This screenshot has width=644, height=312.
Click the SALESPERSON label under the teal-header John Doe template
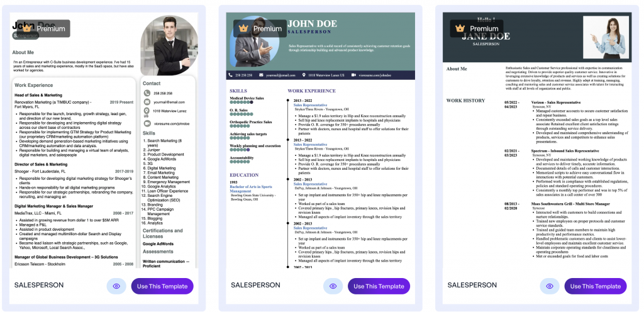255,285
